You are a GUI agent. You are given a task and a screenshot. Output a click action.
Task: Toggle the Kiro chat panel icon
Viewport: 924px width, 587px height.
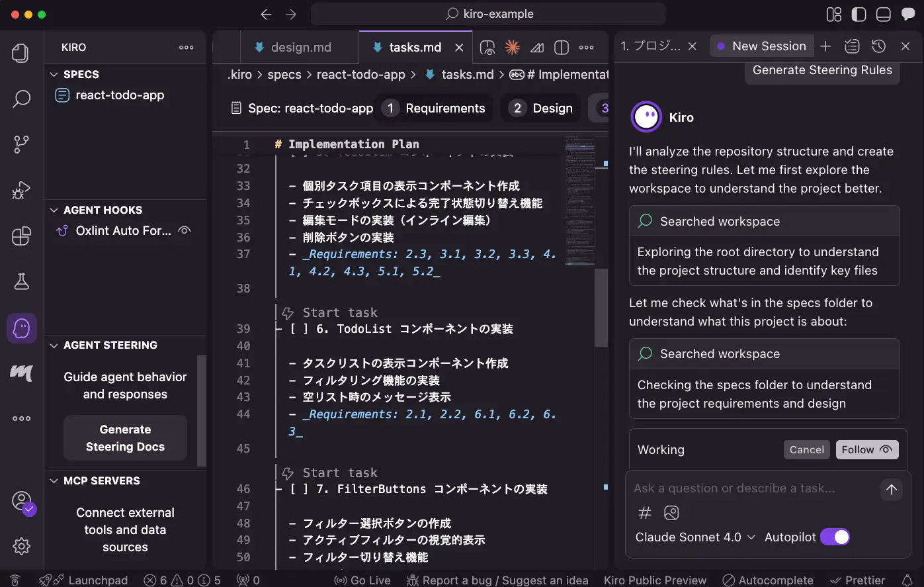point(908,14)
